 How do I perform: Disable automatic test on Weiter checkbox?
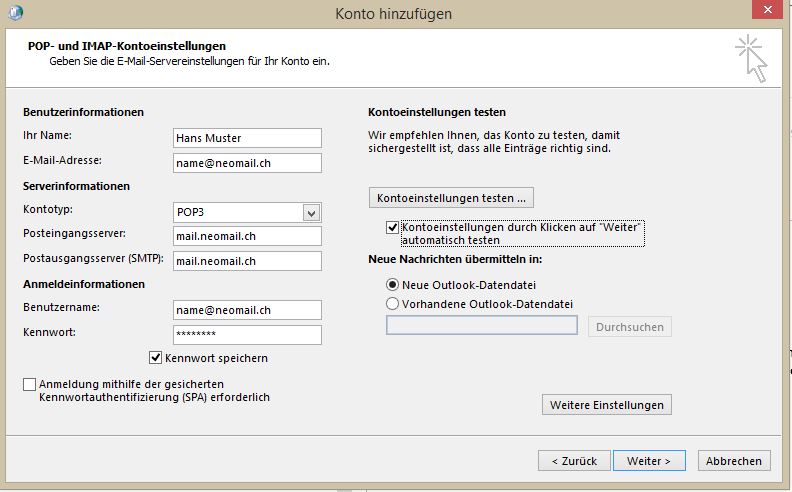click(x=392, y=228)
